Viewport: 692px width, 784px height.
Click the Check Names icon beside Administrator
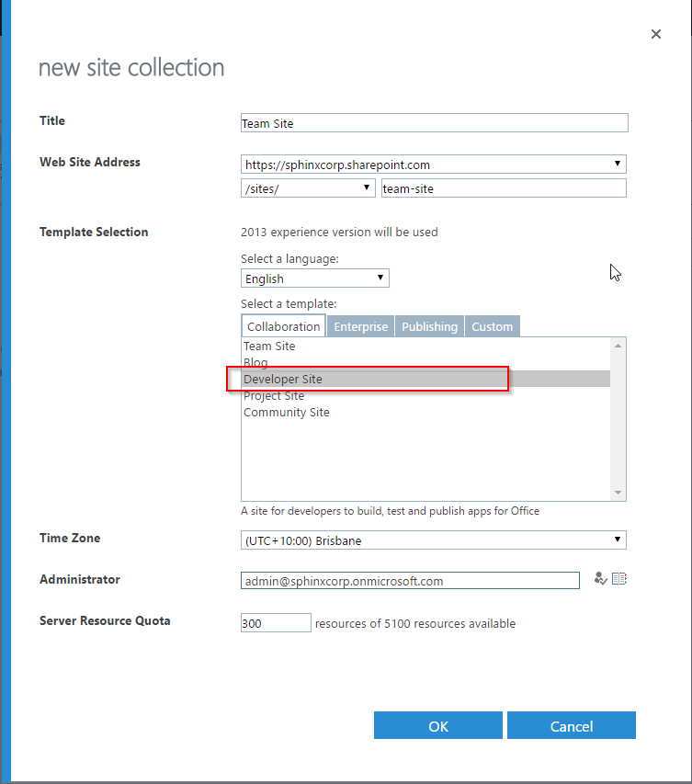pyautogui.click(x=600, y=579)
